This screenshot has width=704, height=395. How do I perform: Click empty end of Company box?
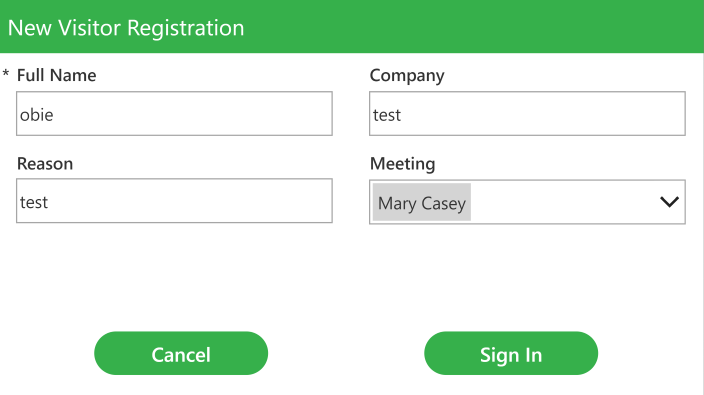click(x=543, y=114)
